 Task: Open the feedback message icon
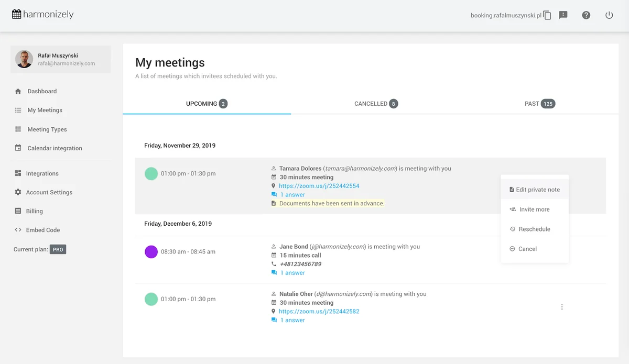[563, 15]
